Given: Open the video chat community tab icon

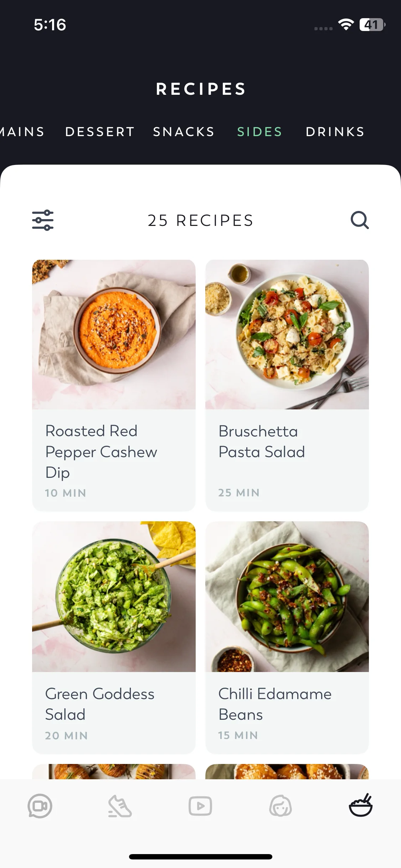Looking at the screenshot, I should tap(40, 806).
